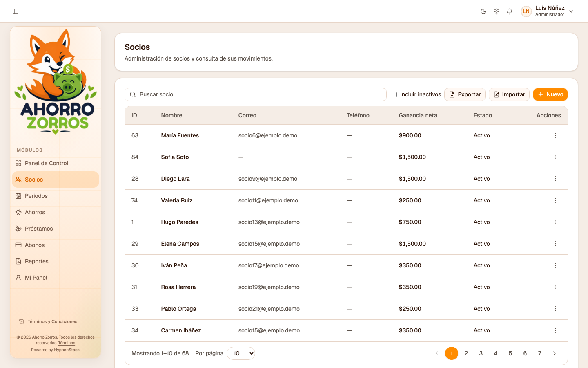Open settings via the gear icon
This screenshot has width=588, height=368.
click(x=497, y=11)
